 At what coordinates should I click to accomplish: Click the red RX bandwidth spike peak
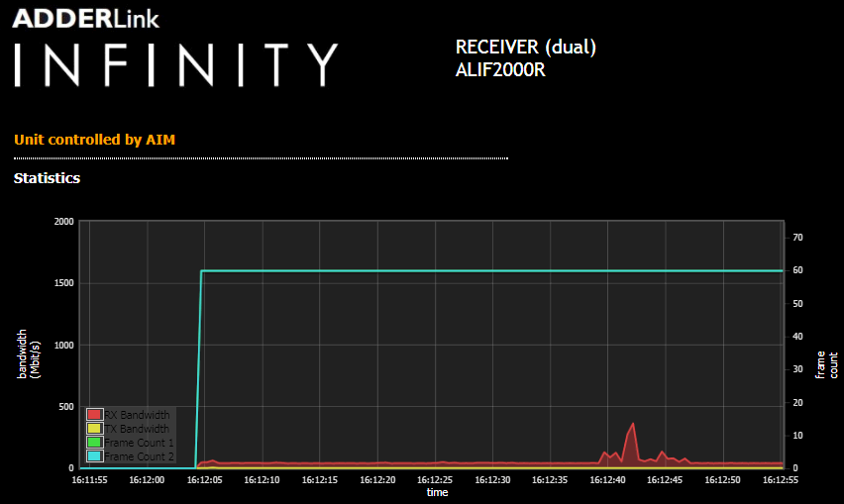point(633,424)
